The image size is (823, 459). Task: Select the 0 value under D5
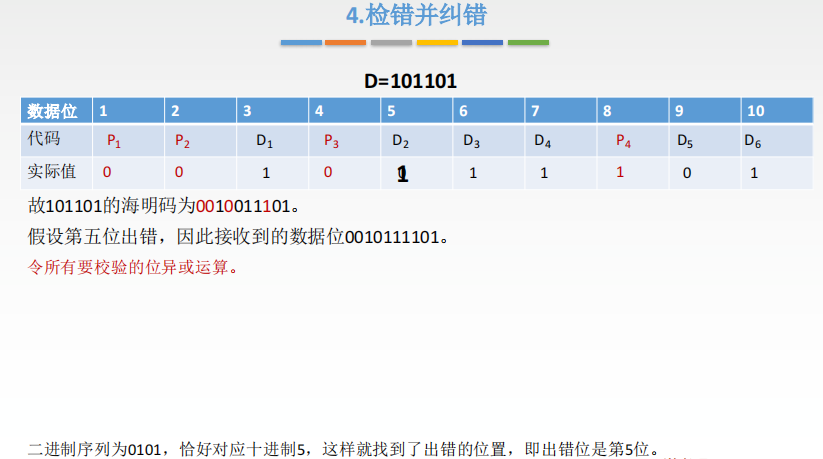(x=687, y=173)
